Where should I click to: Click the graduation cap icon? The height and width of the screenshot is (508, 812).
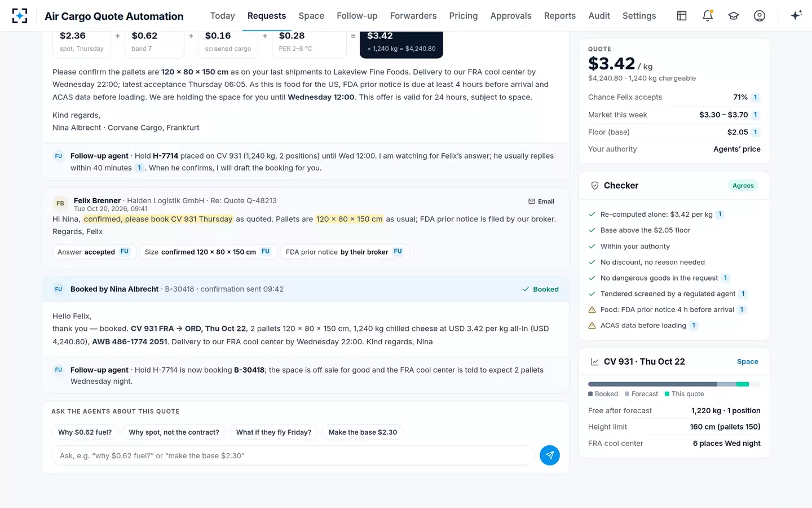(734, 16)
